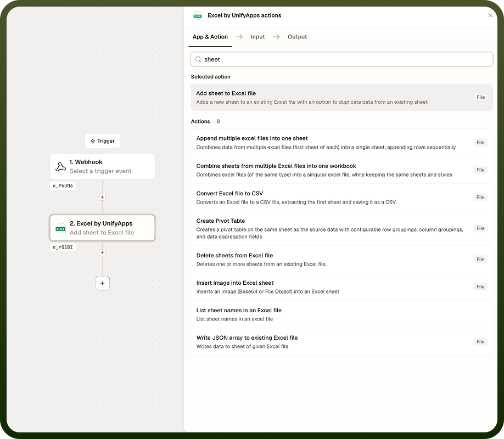This screenshot has height=439, width=504.
Task: Switch to the Input tab
Action: (258, 37)
